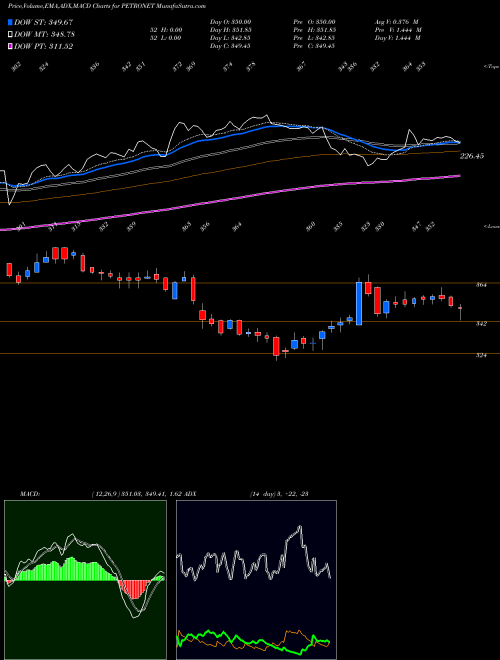
Task: Click the 226.45 label beside EMA lines
Action: [472, 156]
